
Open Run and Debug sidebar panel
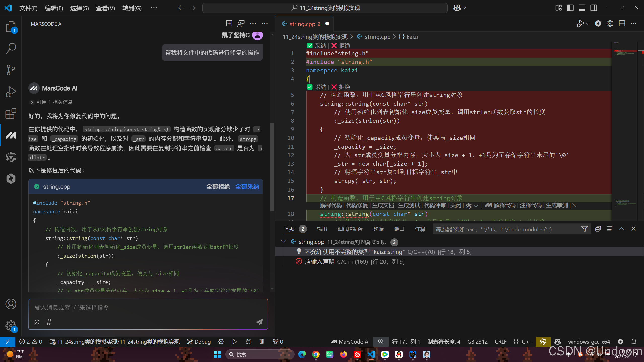[11, 92]
